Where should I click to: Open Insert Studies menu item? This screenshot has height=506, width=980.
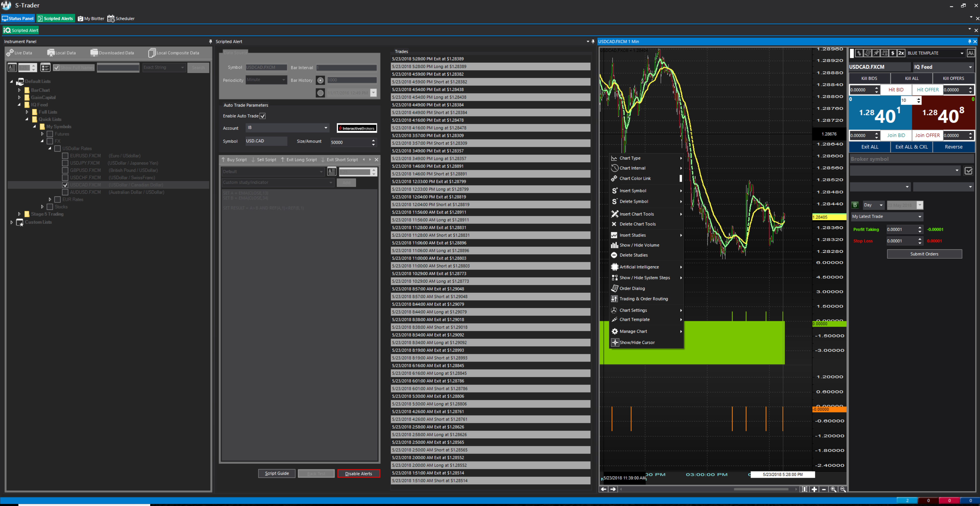click(646, 235)
